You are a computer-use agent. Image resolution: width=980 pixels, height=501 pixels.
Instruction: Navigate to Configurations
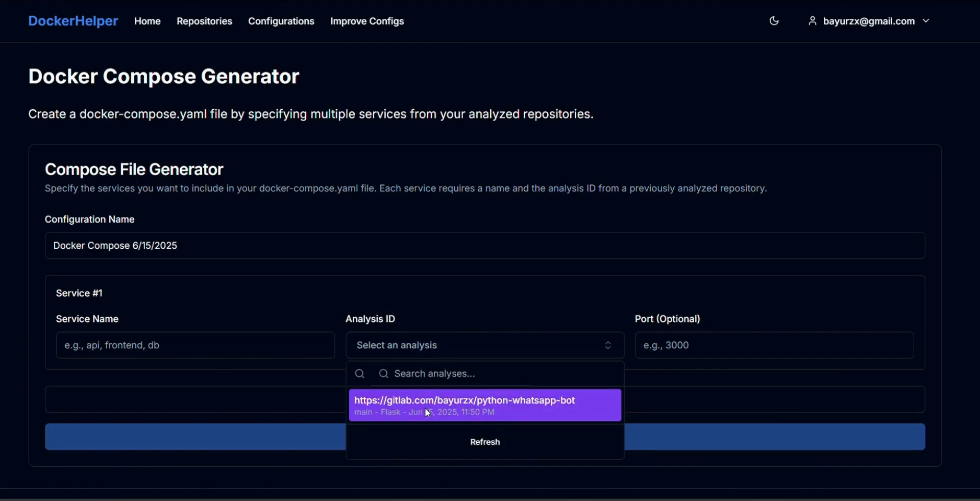click(281, 21)
